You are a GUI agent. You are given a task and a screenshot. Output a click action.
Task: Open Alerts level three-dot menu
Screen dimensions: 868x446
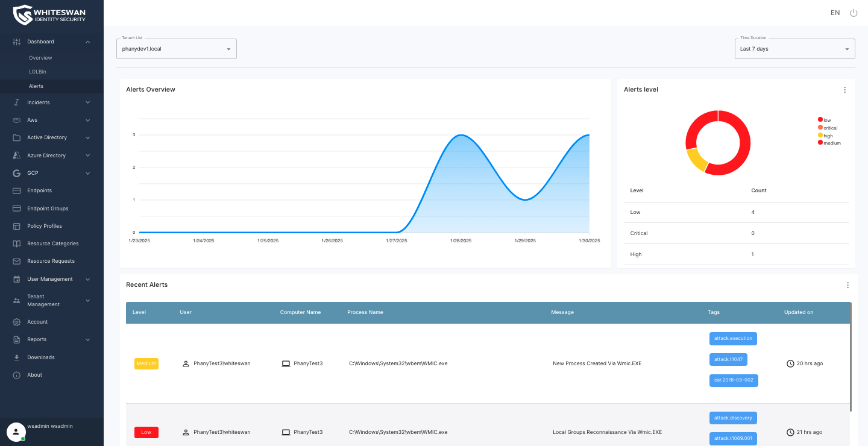pos(844,90)
